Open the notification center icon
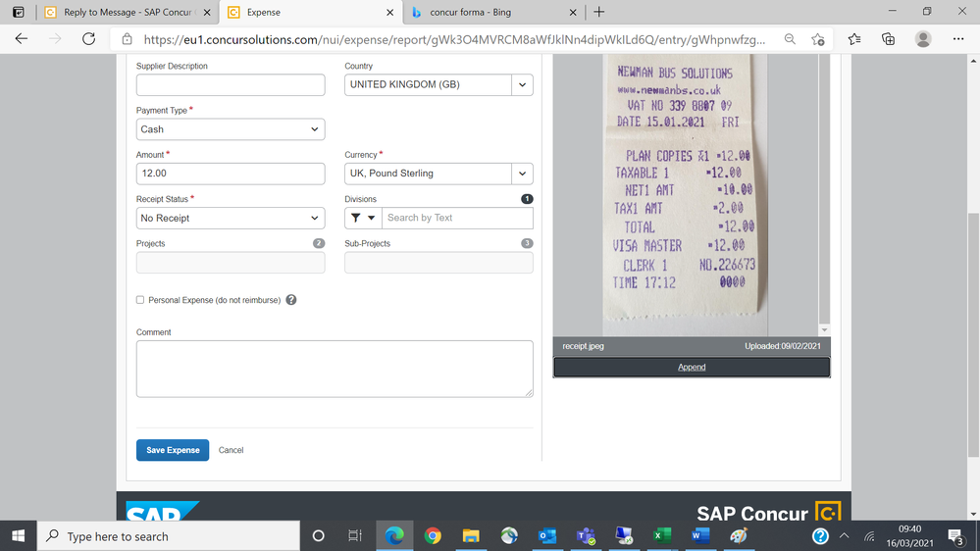Image resolution: width=980 pixels, height=551 pixels. [955, 536]
